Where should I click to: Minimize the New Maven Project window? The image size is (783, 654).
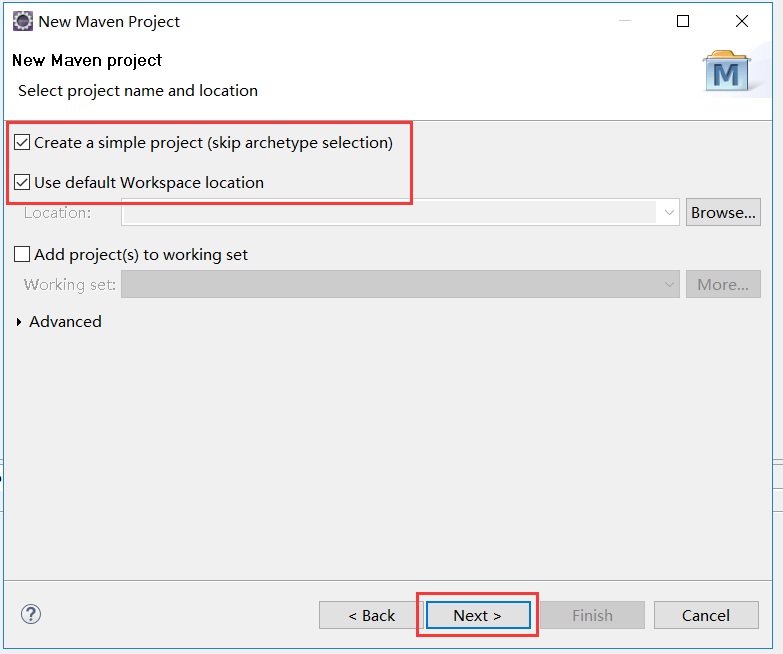(624, 21)
